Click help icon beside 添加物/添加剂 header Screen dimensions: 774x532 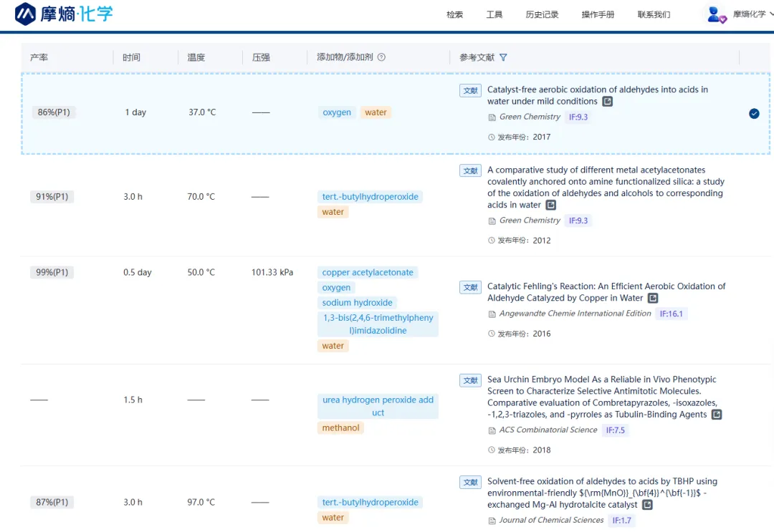(381, 57)
